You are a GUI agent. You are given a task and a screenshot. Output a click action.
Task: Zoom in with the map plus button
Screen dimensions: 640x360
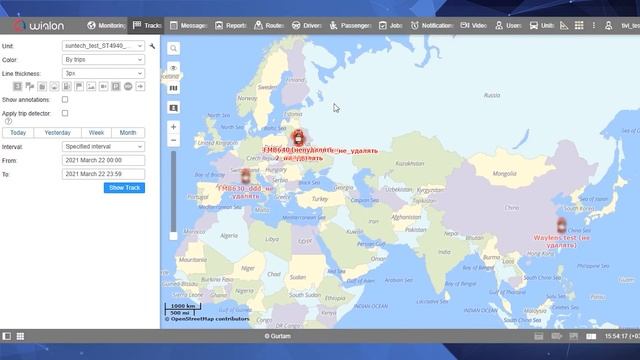point(173,127)
